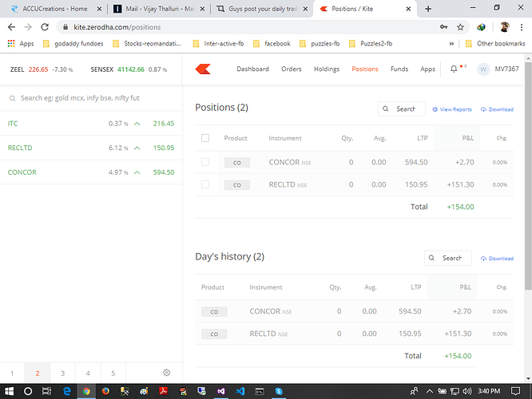The image size is (532, 399).
Task: Click the ITC up chevron in marketwatch
Action: [137, 124]
